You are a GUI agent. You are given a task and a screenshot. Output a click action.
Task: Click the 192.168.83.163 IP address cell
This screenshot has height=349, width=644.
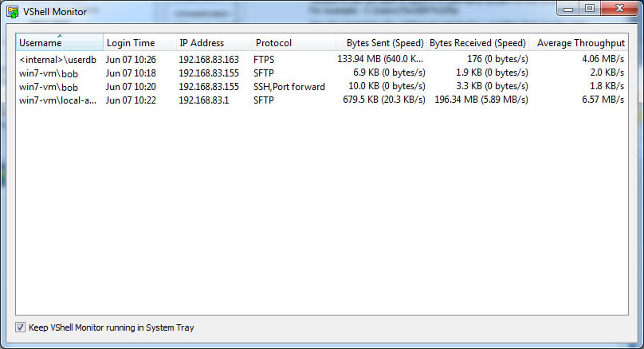tap(208, 59)
